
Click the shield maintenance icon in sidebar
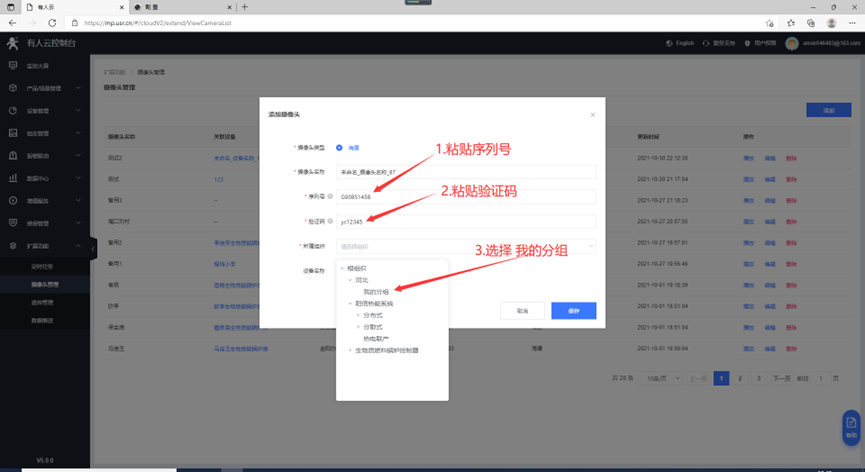(x=13, y=223)
